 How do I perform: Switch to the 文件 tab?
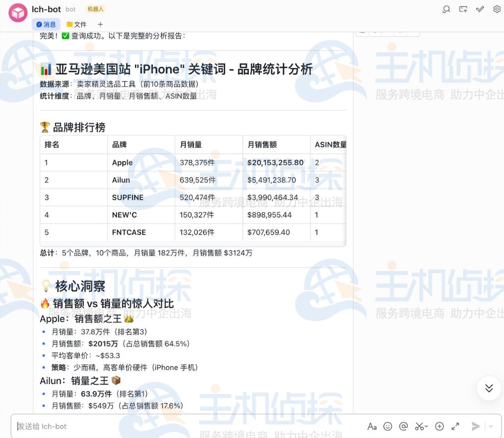(x=77, y=24)
